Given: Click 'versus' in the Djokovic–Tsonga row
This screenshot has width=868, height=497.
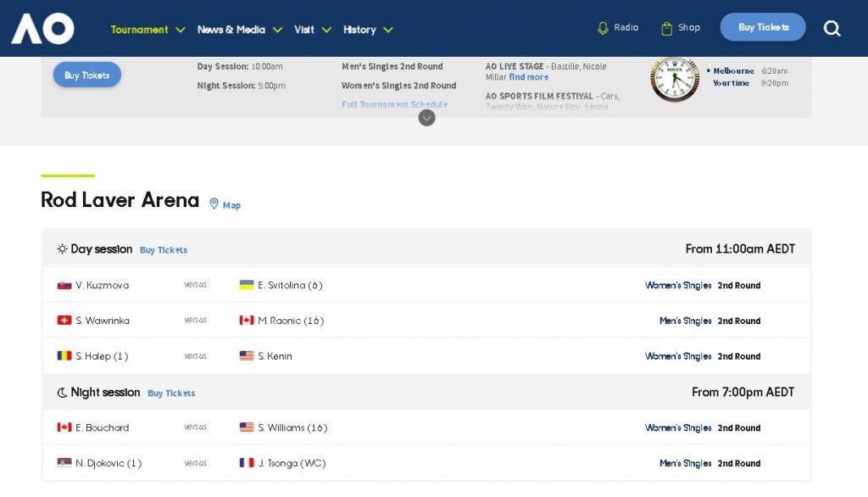Looking at the screenshot, I should point(196,462).
